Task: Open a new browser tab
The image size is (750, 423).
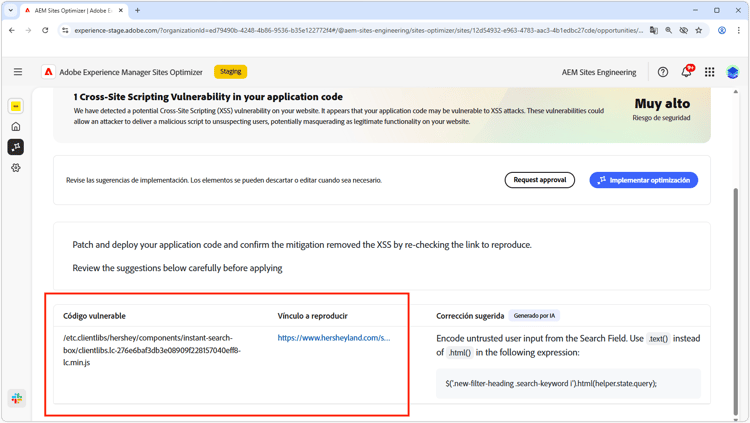Action: coord(137,10)
